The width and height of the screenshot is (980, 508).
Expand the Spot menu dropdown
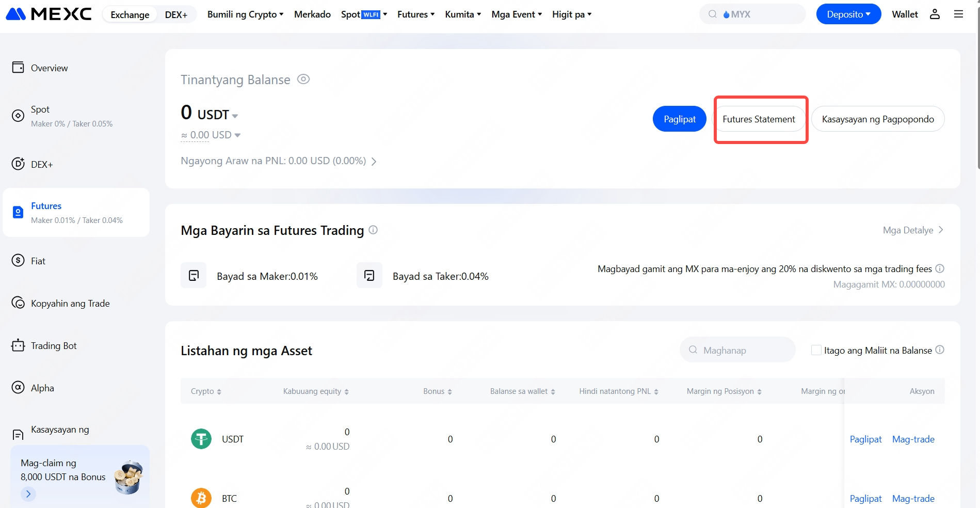point(364,14)
